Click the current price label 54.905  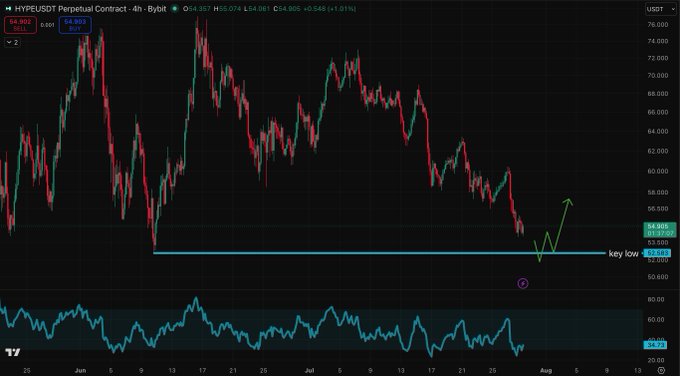(659, 230)
